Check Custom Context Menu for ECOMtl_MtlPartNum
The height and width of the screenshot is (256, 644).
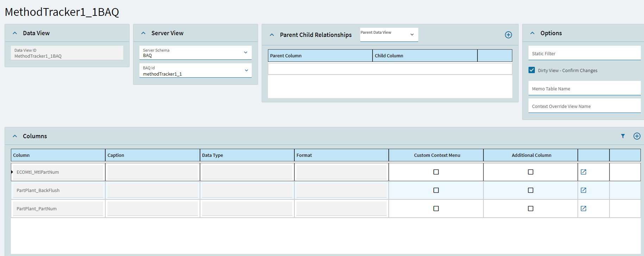pyautogui.click(x=436, y=172)
